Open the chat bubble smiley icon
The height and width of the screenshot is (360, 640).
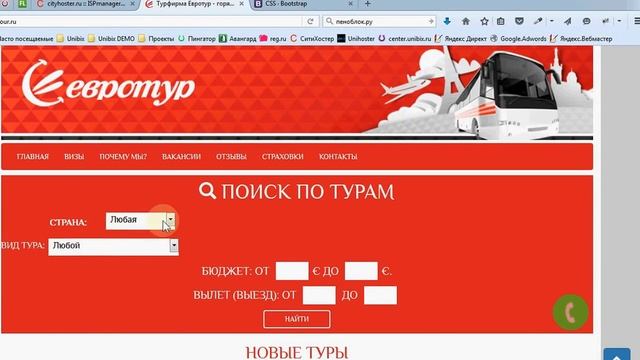[587, 21]
